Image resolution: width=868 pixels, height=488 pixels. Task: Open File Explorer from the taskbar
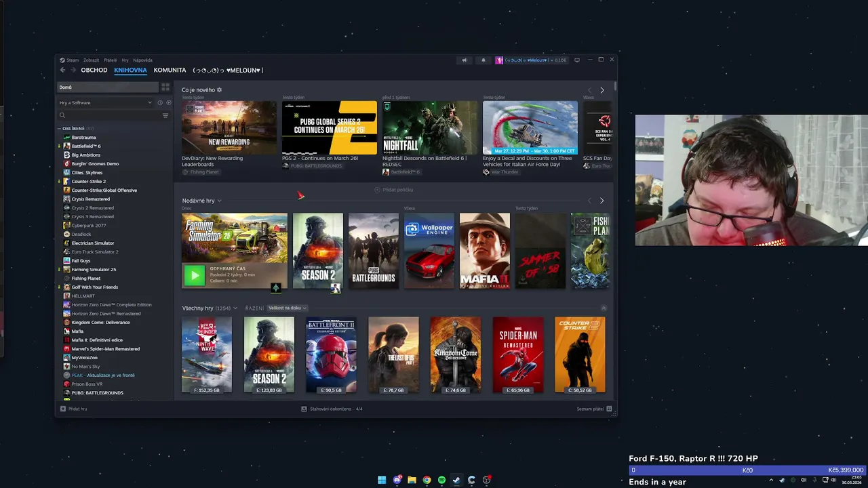[412, 480]
